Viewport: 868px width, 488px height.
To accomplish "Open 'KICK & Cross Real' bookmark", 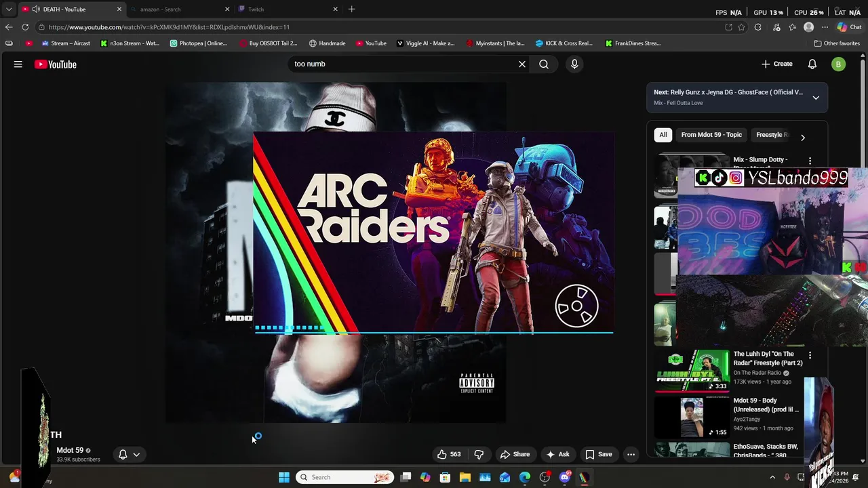I will point(564,43).
